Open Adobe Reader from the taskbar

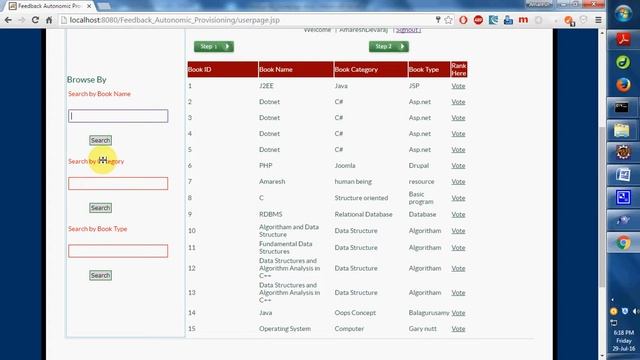pos(623,40)
